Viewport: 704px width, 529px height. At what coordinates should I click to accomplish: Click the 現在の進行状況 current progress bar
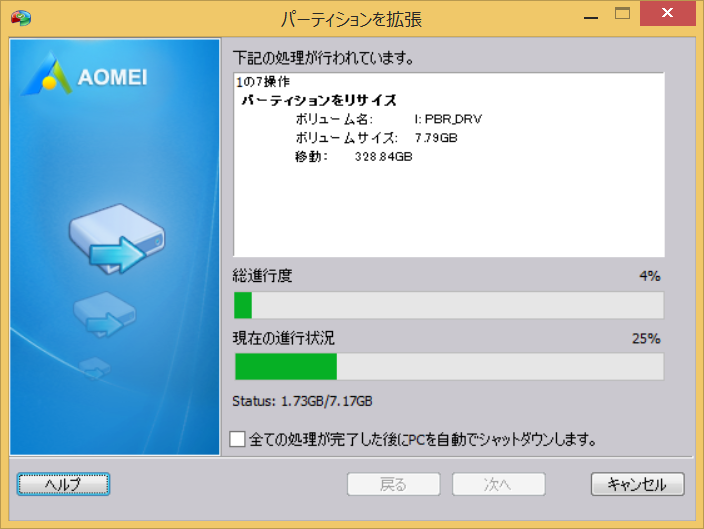pyautogui.click(x=449, y=366)
